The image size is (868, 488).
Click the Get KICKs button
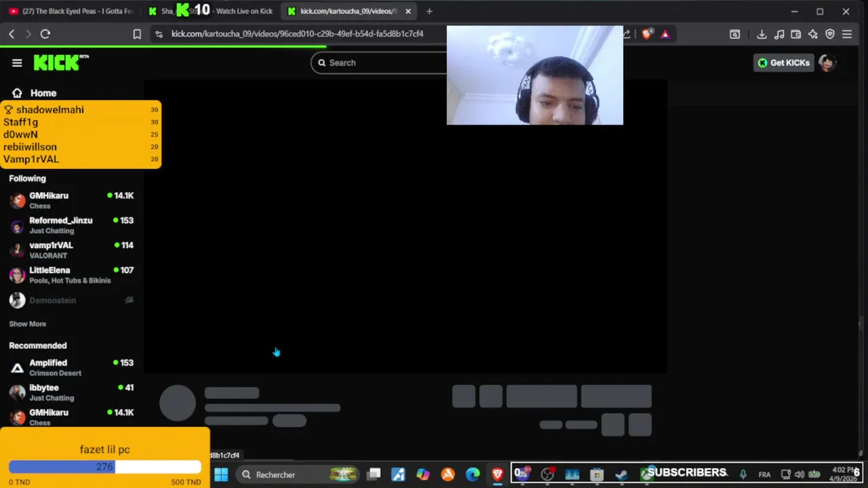[x=784, y=62]
